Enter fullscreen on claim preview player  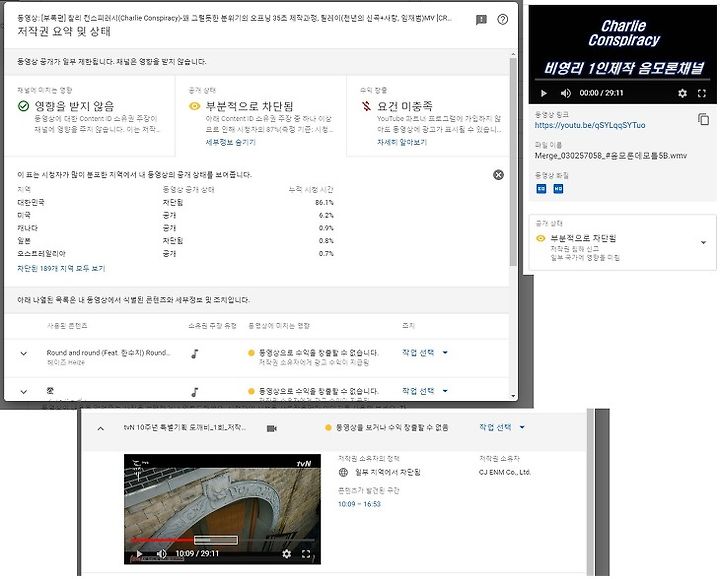pos(306,554)
